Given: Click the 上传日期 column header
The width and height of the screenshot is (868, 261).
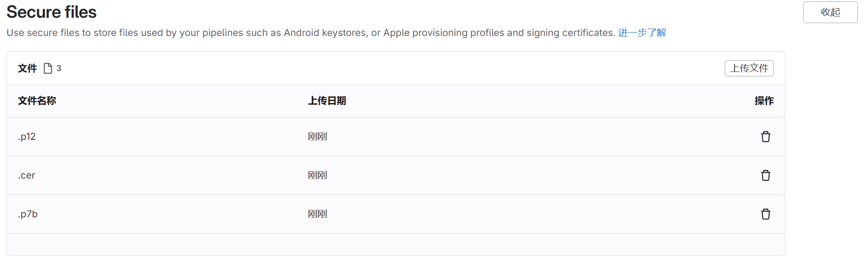Looking at the screenshot, I should coord(327,101).
